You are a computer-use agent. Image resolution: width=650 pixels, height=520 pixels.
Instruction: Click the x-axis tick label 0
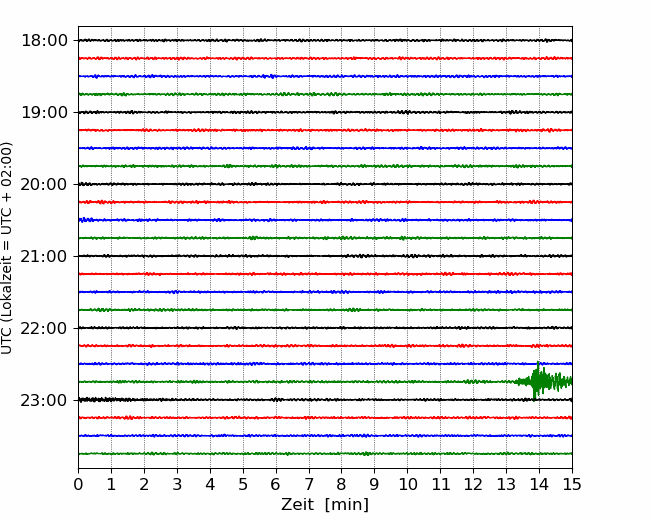pyautogui.click(x=78, y=484)
